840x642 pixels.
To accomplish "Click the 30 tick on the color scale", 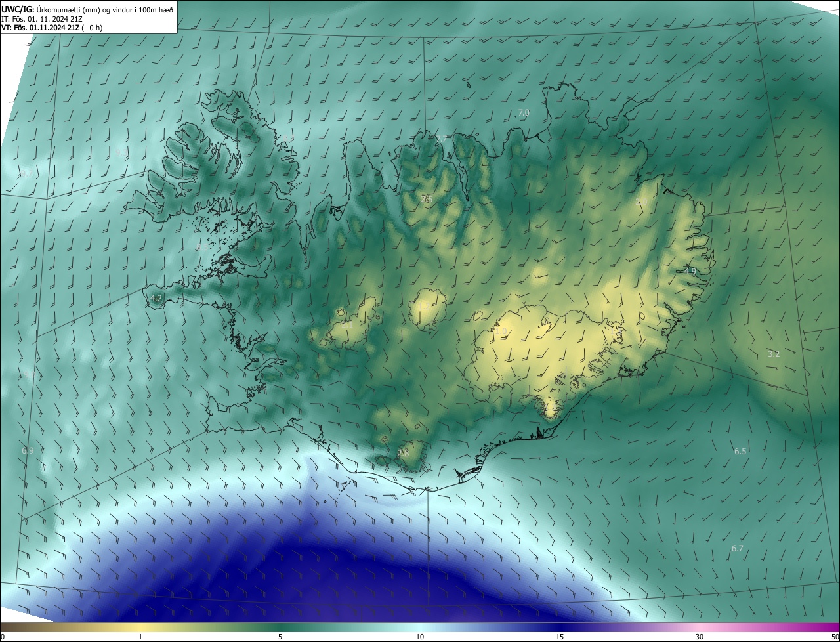I will (x=700, y=637).
